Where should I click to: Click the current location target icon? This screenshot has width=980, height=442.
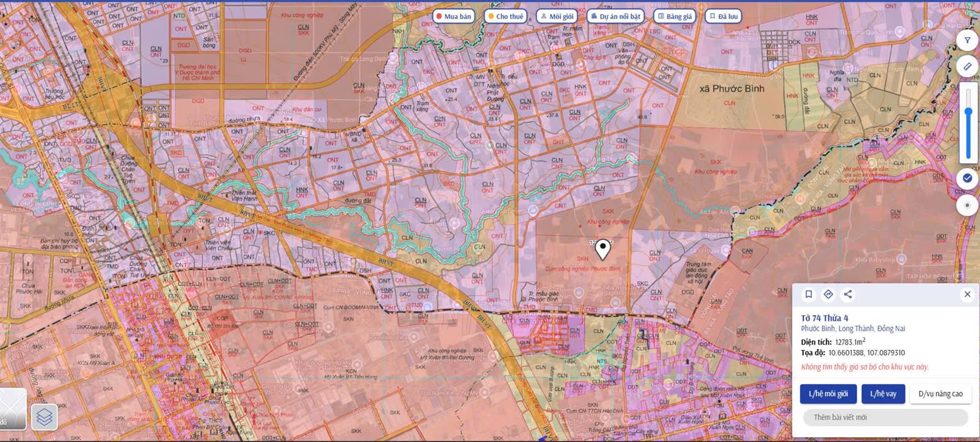(967, 205)
